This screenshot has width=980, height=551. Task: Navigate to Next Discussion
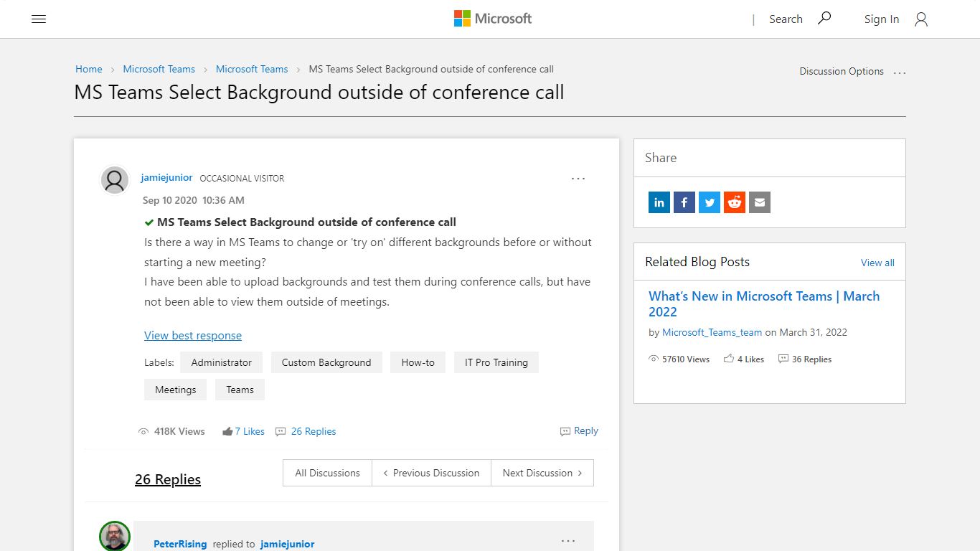pos(542,473)
